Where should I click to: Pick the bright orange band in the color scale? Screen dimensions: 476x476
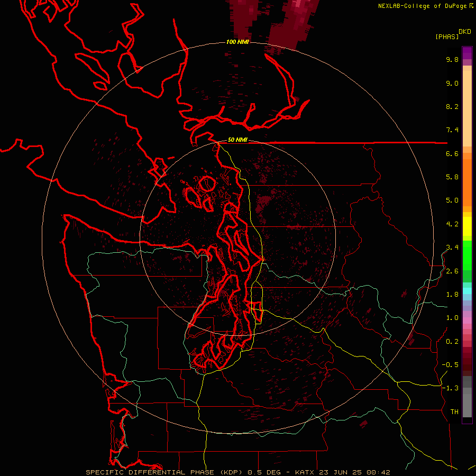click(467, 182)
